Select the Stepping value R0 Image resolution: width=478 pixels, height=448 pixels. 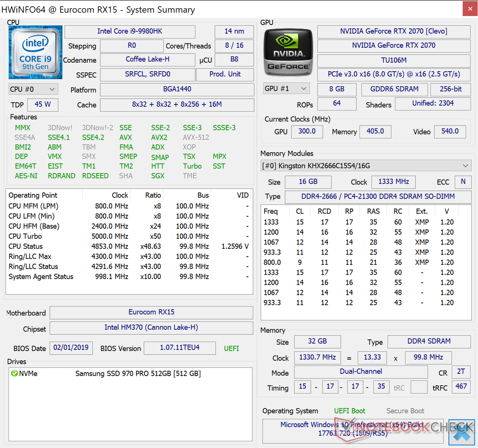pyautogui.click(x=132, y=46)
